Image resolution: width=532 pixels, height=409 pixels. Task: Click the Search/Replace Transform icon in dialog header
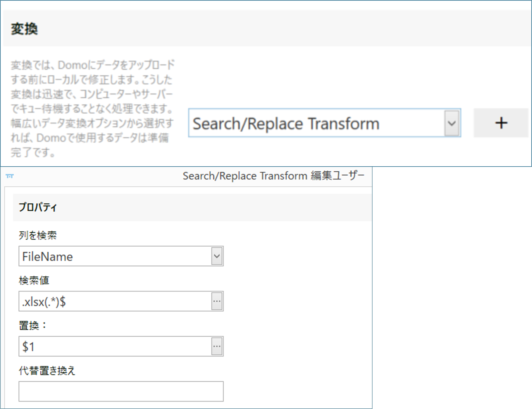coord(10,176)
